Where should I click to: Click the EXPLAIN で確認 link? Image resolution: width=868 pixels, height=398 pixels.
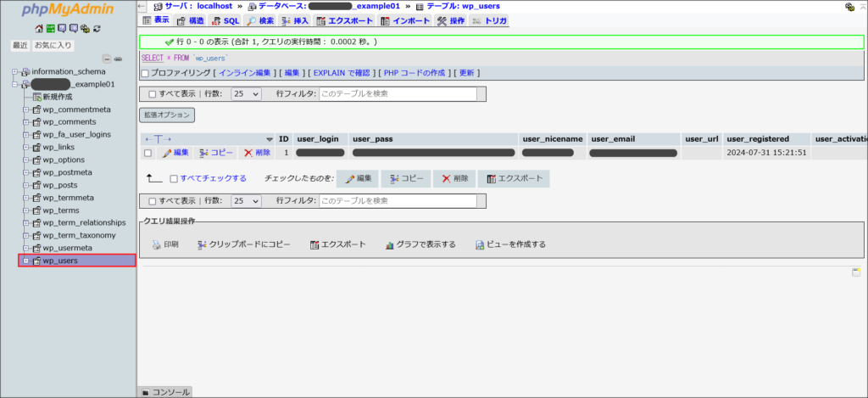[341, 73]
